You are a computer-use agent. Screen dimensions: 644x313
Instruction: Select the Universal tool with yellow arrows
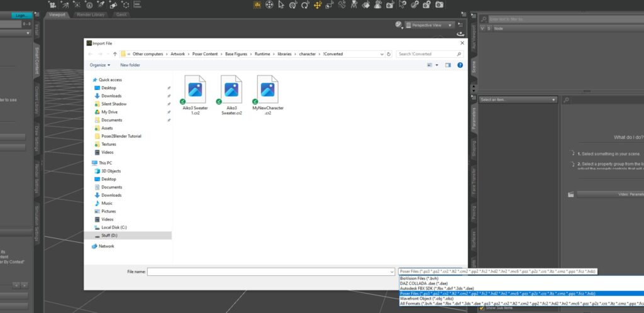317,5
